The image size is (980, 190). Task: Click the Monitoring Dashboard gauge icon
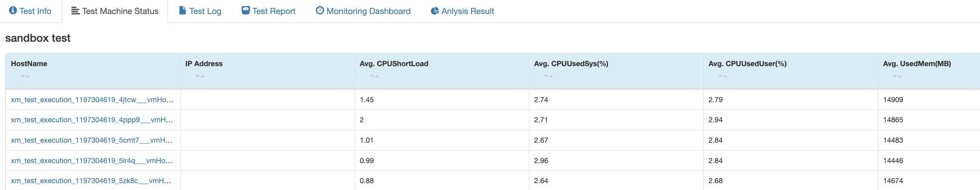320,10
